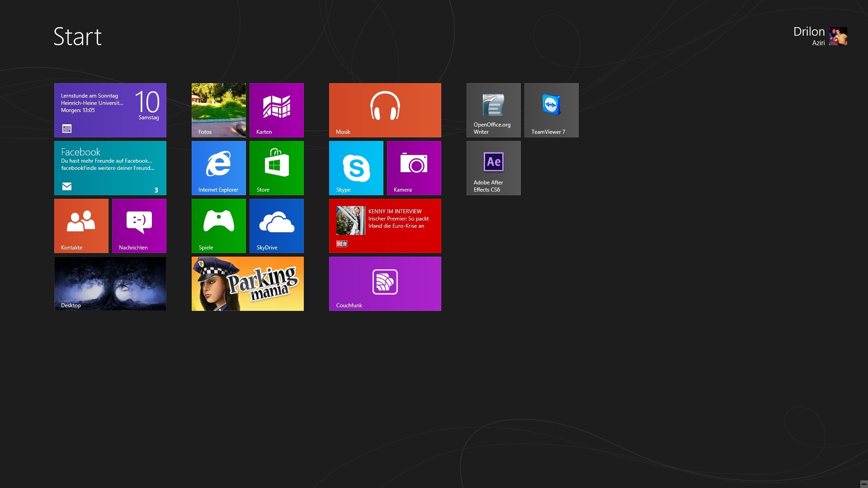Viewport: 868px width, 488px height.
Task: Open the Fotos picture tile
Action: [218, 110]
